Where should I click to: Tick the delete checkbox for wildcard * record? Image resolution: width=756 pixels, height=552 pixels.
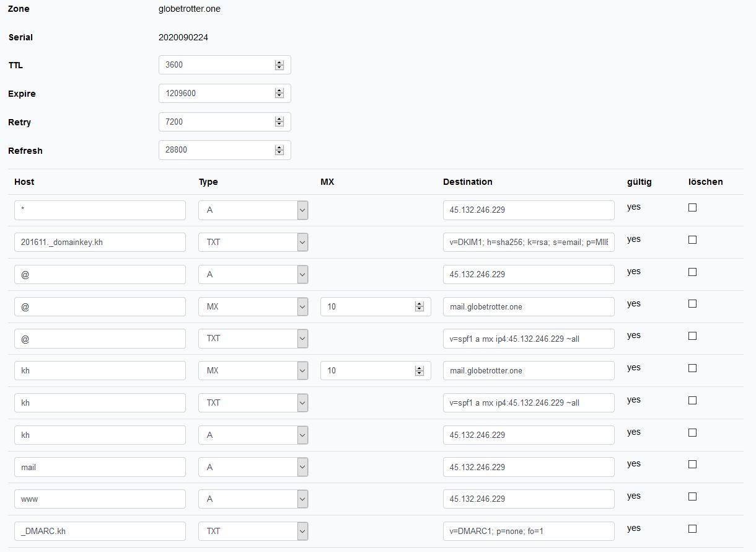(x=692, y=208)
